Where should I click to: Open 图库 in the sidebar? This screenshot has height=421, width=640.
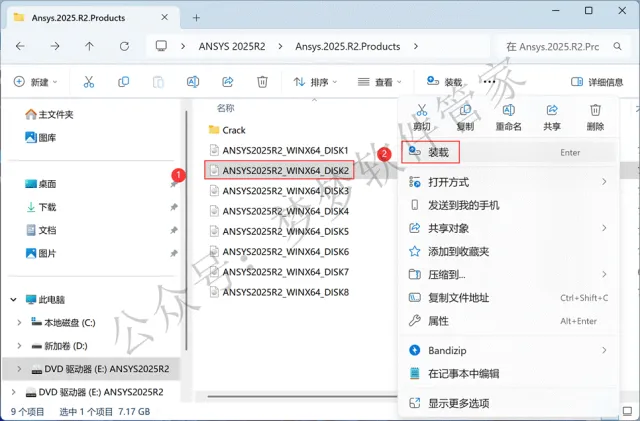pyautogui.click(x=41, y=138)
